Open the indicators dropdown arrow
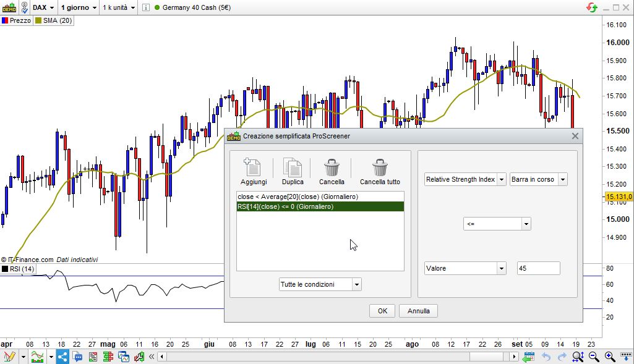Image resolution: width=634 pixels, height=364 pixels. click(x=51, y=357)
